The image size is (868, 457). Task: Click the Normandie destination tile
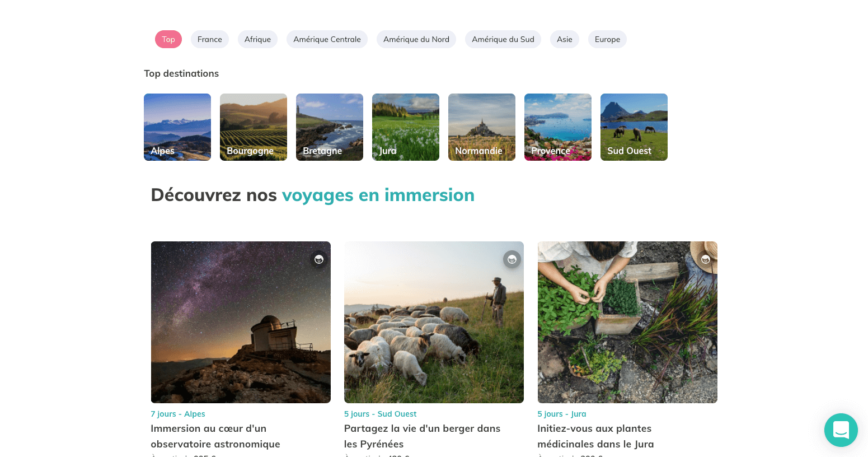coord(482,127)
